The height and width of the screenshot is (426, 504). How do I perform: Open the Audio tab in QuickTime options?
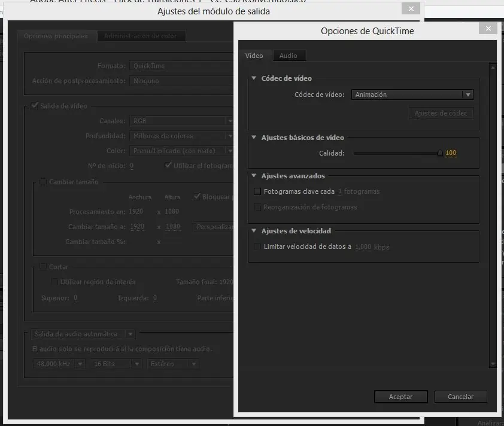(x=289, y=56)
